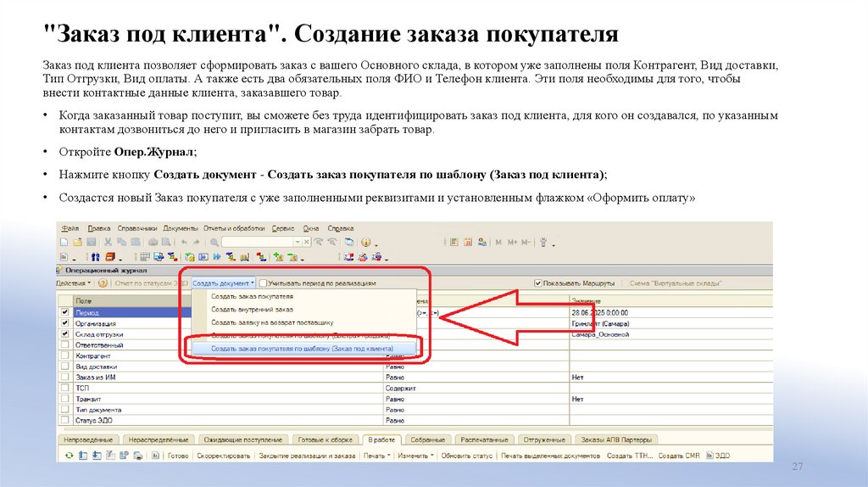868x487 pixels.
Task: Check the Ответственный row checkbox
Action: click(x=64, y=344)
